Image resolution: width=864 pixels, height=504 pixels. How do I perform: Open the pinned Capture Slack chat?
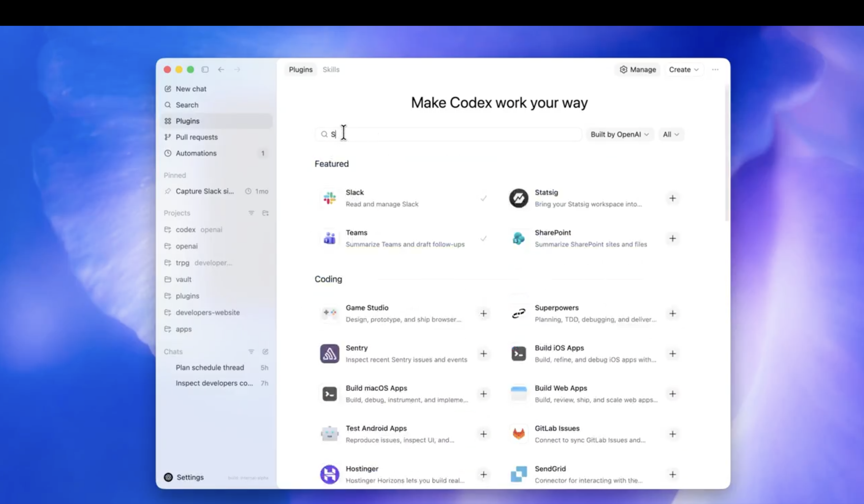pyautogui.click(x=216, y=191)
